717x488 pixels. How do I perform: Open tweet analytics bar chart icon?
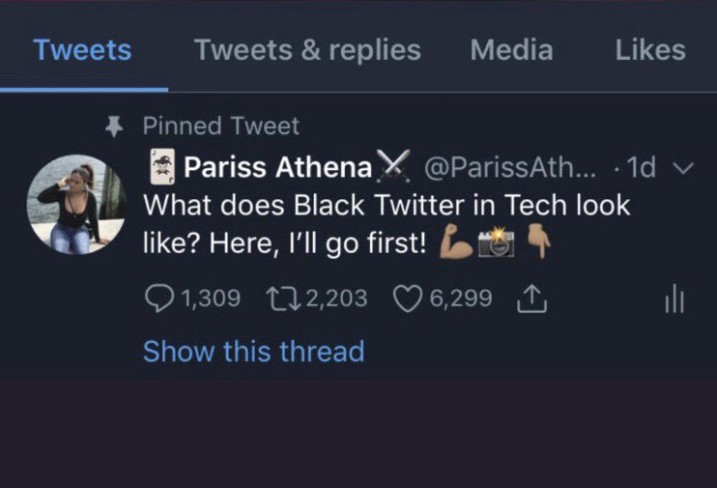(674, 300)
